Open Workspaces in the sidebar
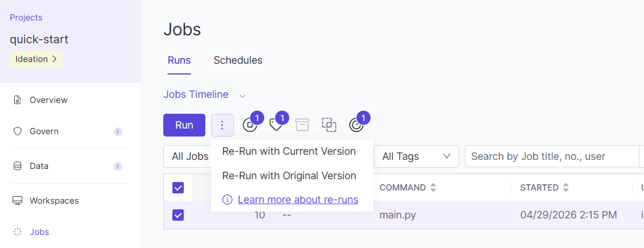The height and width of the screenshot is (248, 644). pyautogui.click(x=54, y=201)
